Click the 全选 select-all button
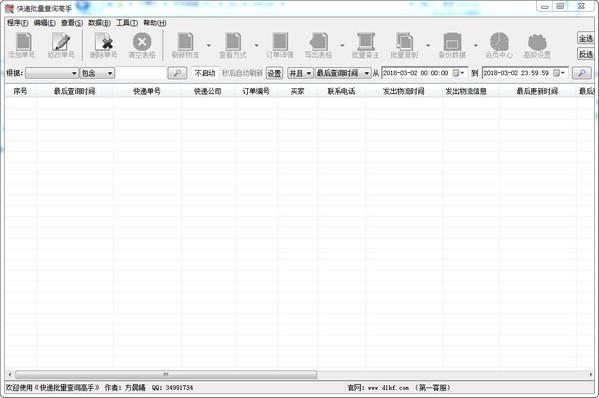The image size is (599, 398). pos(586,38)
